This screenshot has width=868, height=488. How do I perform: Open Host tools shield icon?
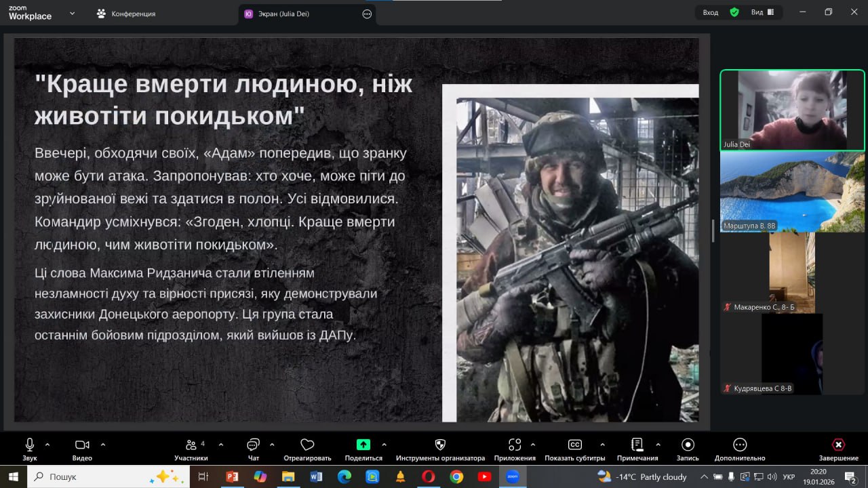440,445
